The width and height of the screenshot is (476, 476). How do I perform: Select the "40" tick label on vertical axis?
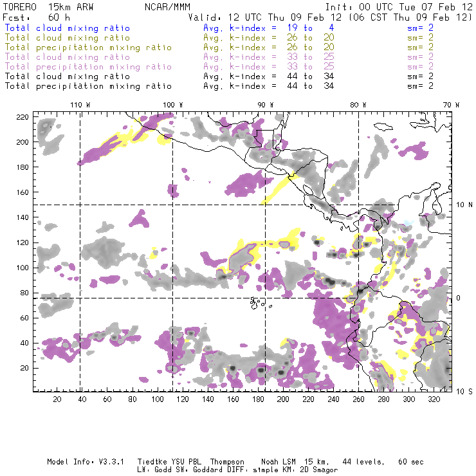tap(24, 343)
